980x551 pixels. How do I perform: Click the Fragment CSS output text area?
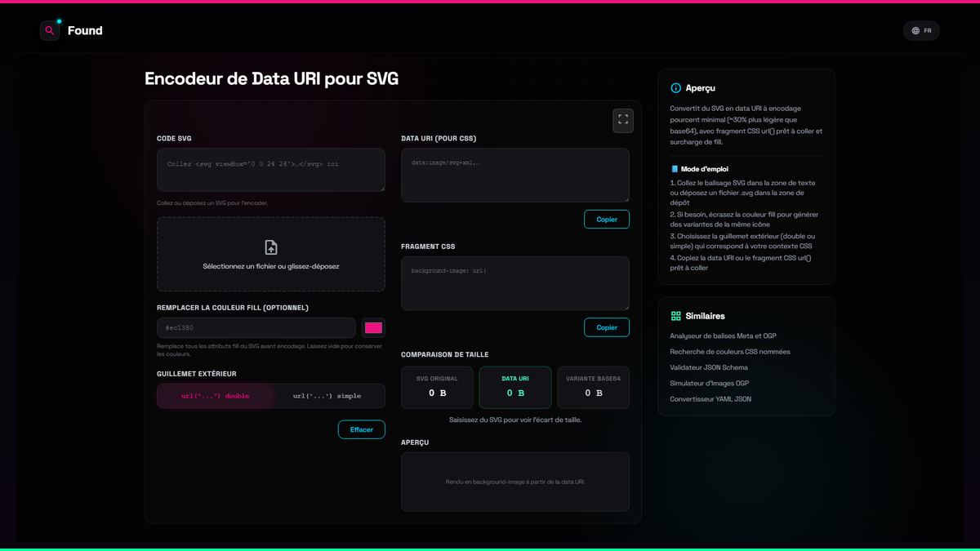click(x=515, y=283)
